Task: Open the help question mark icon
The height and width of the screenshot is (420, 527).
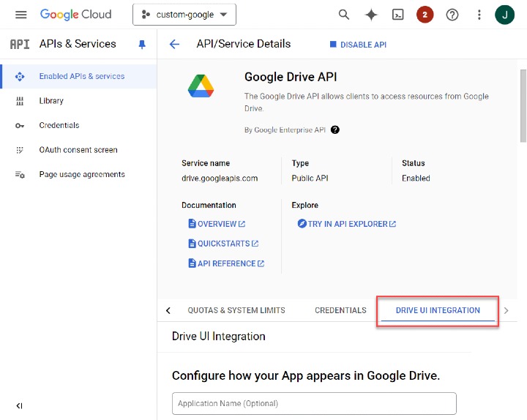Action: [x=452, y=15]
